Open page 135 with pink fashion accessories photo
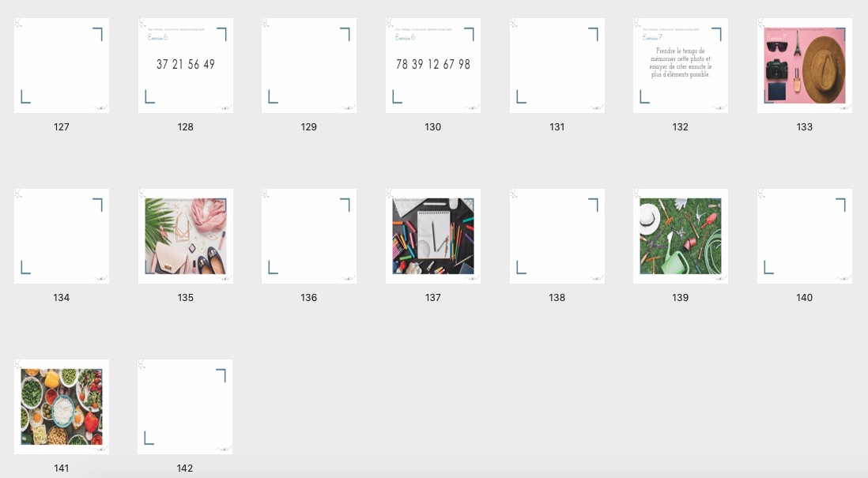The image size is (868, 478). point(186,236)
